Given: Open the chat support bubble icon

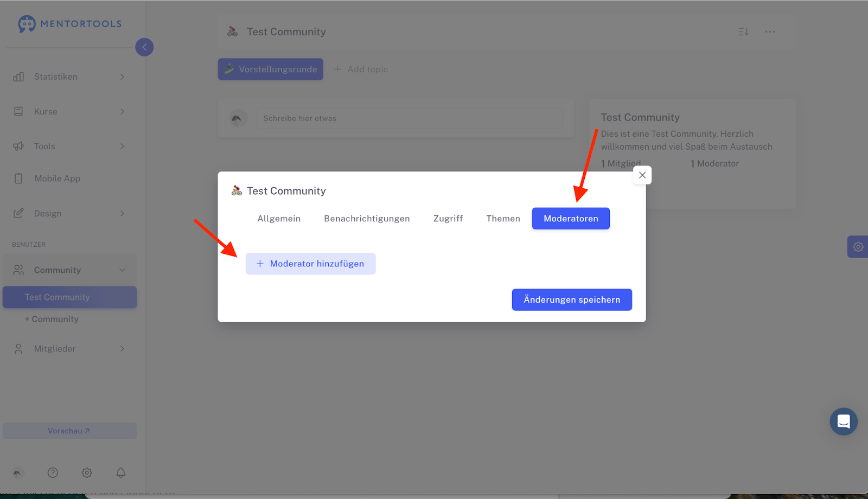Looking at the screenshot, I should click(844, 421).
